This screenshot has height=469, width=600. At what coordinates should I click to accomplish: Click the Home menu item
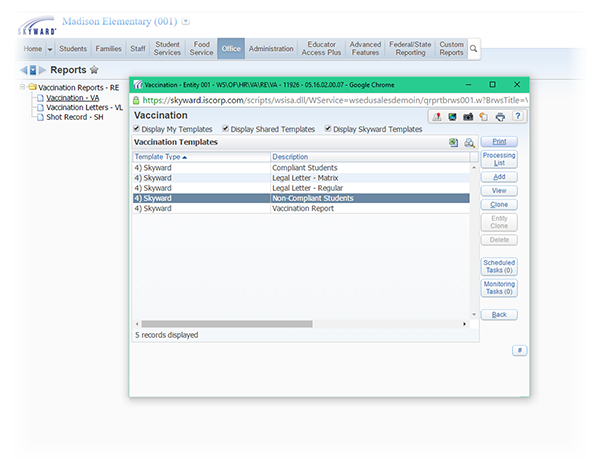pos(33,49)
